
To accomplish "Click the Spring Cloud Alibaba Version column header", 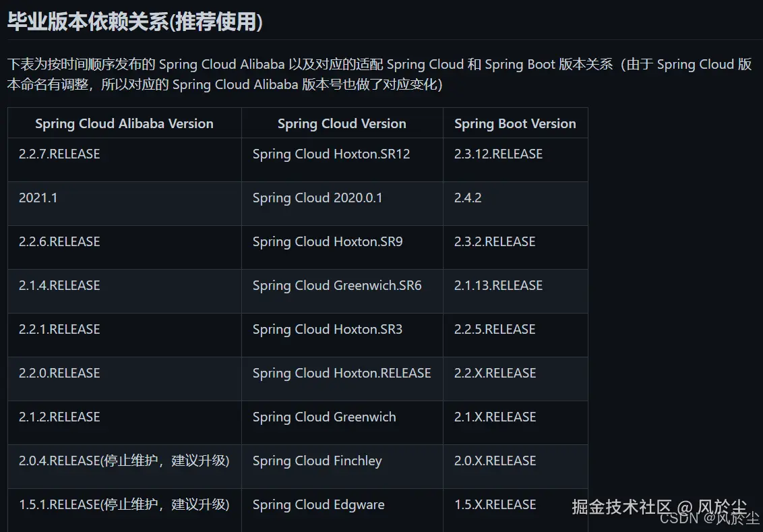I will (124, 123).
